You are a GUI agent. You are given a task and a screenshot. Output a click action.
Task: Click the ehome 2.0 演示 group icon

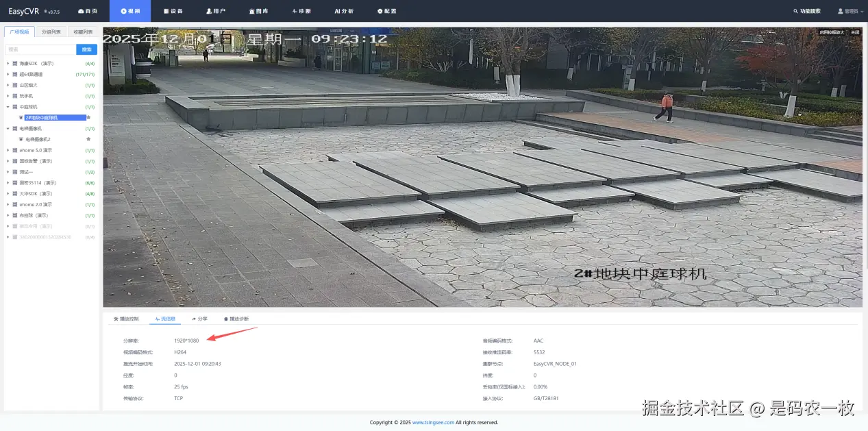15,204
